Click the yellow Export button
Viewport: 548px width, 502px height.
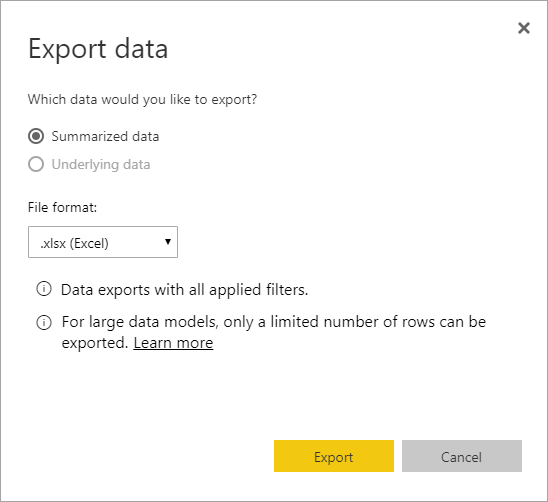pos(334,456)
